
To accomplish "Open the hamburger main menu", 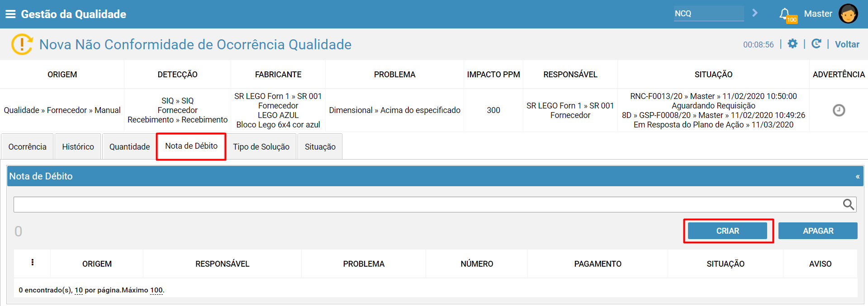I will (x=10, y=14).
